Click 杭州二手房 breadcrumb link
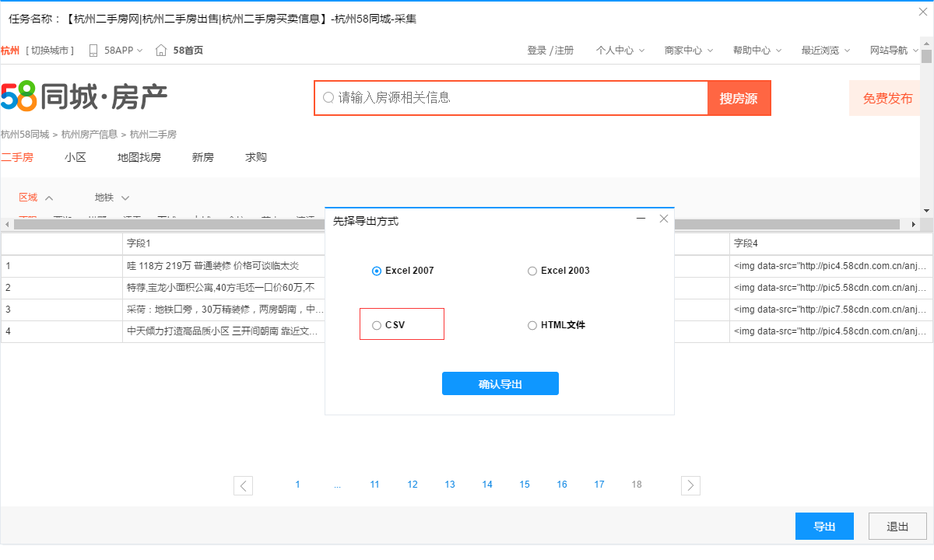 tap(153, 135)
